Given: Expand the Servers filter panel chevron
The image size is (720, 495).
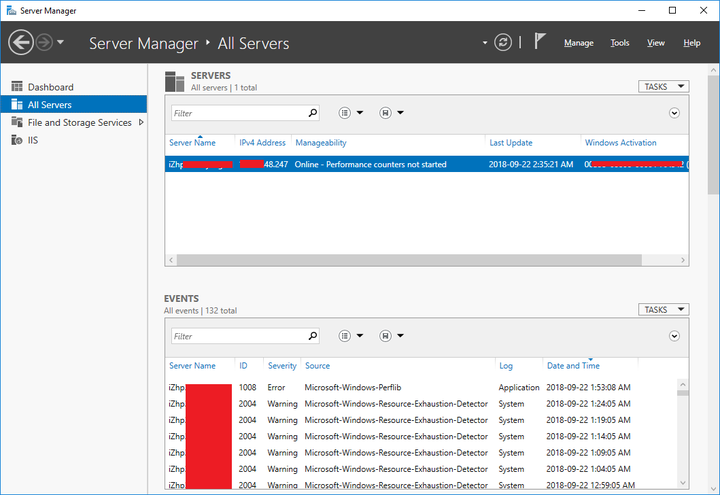Looking at the screenshot, I should pos(674,113).
